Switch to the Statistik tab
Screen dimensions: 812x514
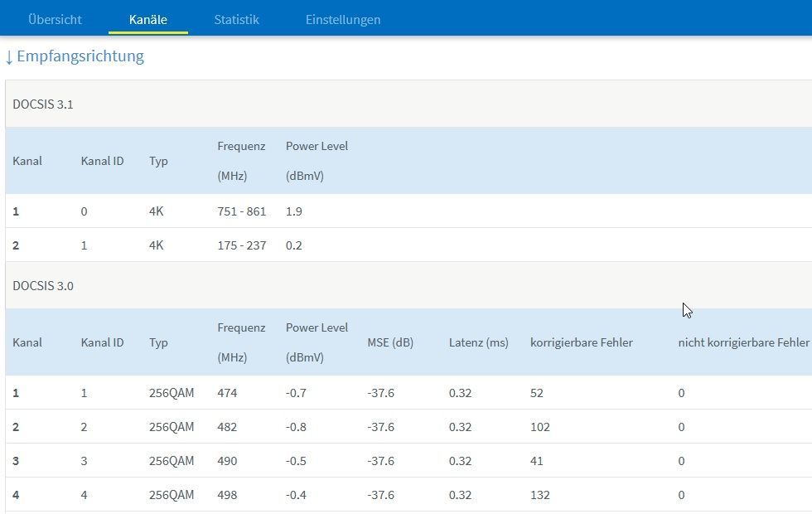[236, 19]
